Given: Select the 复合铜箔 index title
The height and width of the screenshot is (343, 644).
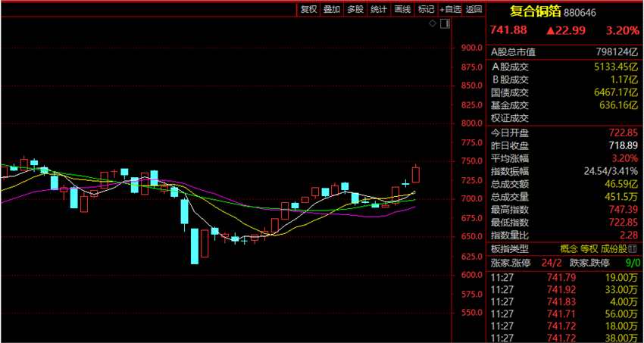Looking at the screenshot, I should click(535, 11).
